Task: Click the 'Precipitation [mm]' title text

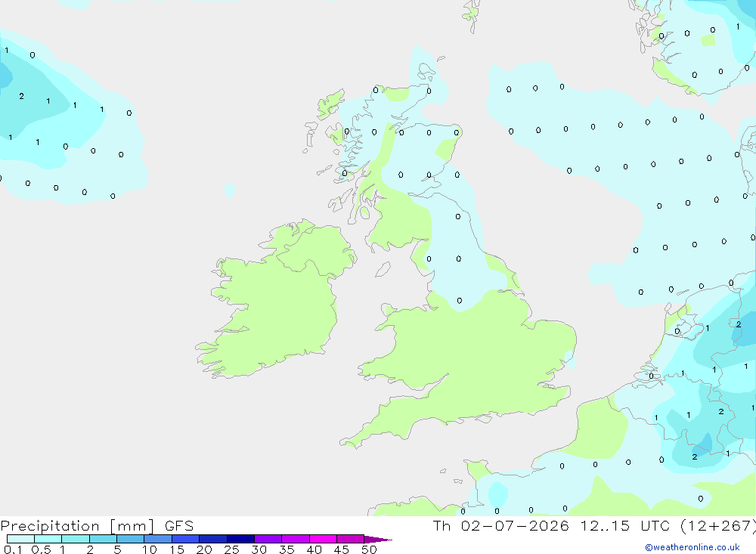Action: coord(77,526)
